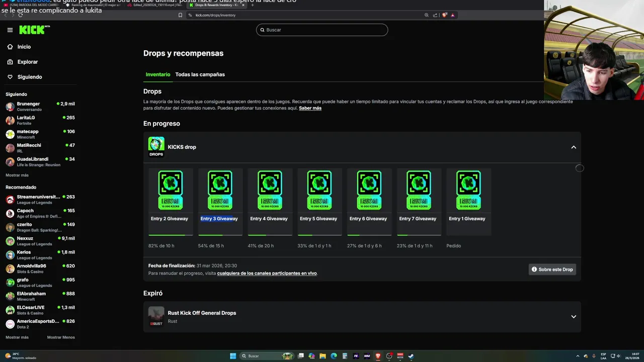
Task: Open LaritaLG's channel avatar
Action: tap(10, 120)
